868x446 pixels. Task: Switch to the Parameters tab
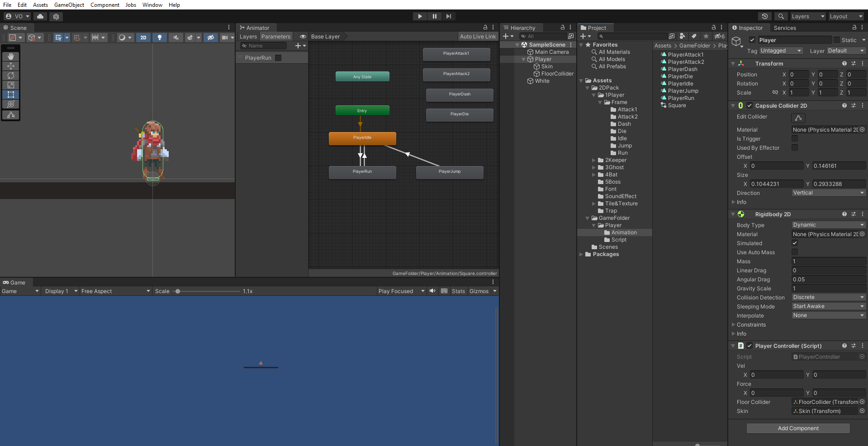[275, 37]
